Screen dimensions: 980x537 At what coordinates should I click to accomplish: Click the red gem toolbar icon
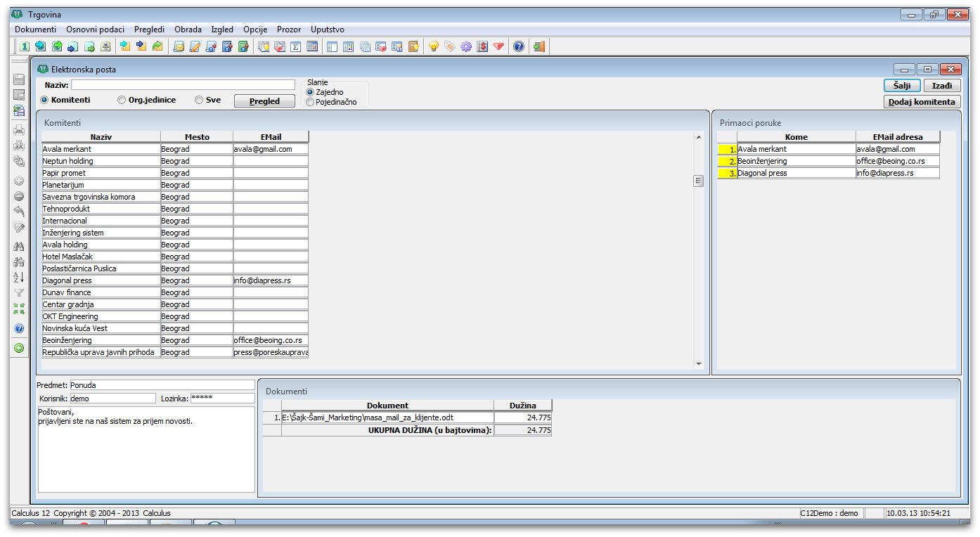point(498,46)
